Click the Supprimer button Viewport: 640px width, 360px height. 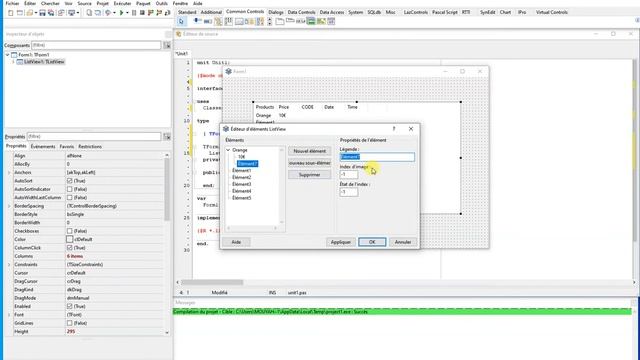click(x=309, y=175)
